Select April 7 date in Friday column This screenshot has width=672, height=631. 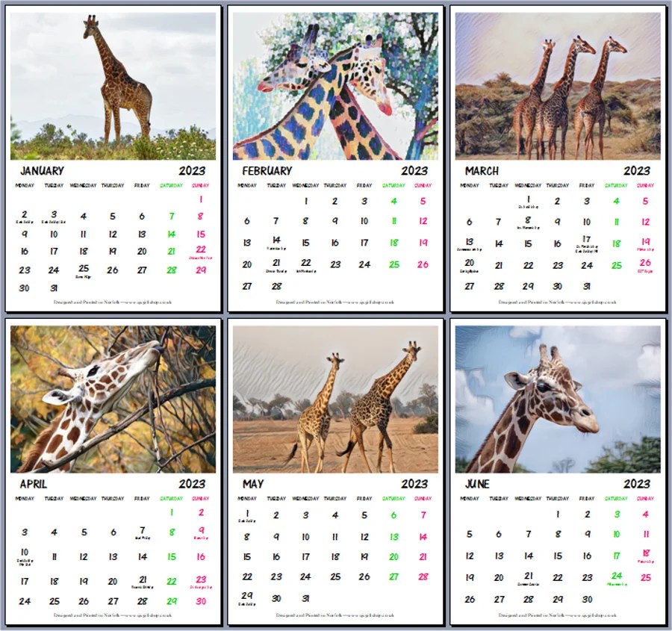click(x=143, y=532)
